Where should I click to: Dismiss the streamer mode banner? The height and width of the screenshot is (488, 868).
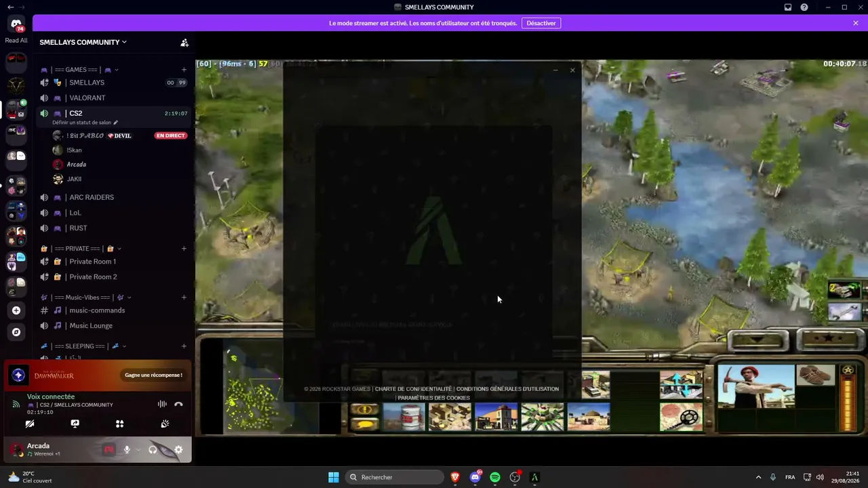pos(856,23)
